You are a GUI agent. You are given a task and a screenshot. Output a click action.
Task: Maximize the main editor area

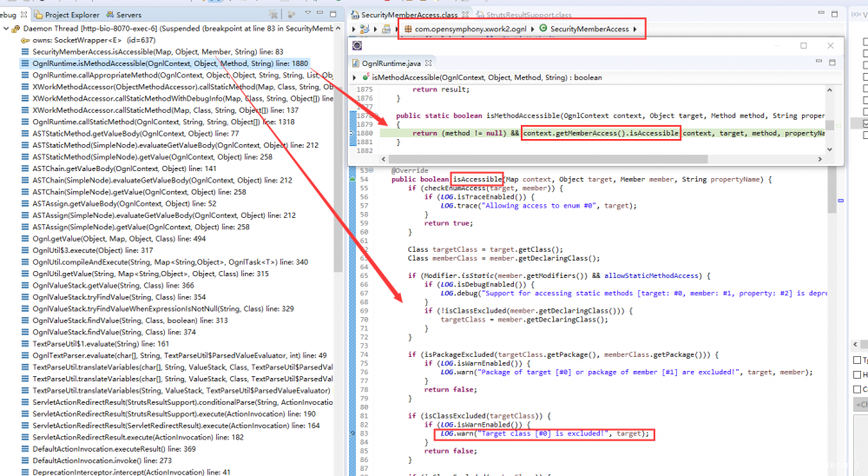point(835,13)
